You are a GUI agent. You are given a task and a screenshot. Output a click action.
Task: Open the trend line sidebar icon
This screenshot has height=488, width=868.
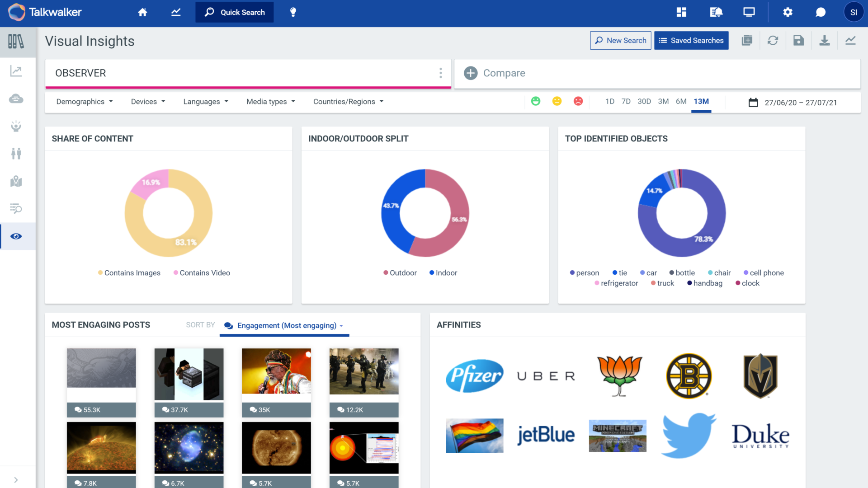(x=16, y=71)
